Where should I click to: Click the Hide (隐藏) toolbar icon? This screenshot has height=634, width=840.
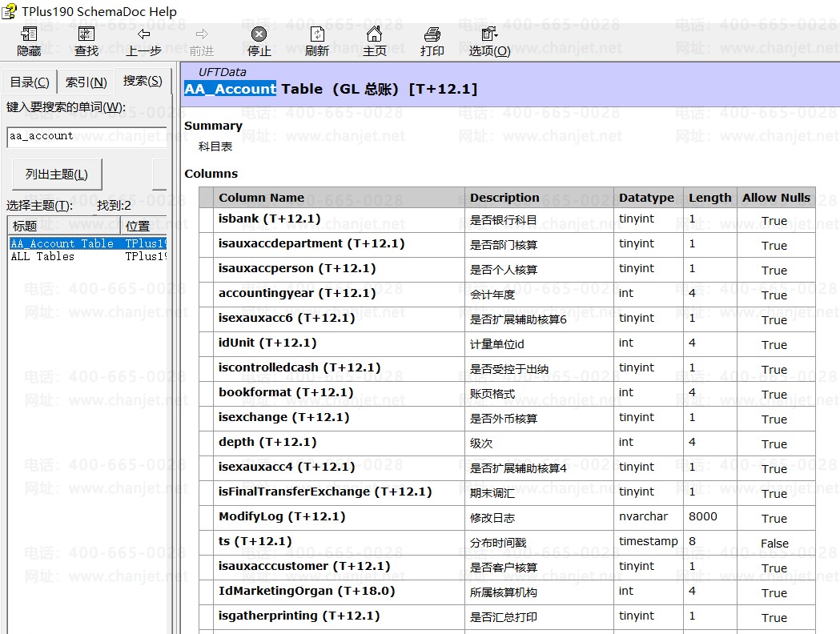point(29,34)
